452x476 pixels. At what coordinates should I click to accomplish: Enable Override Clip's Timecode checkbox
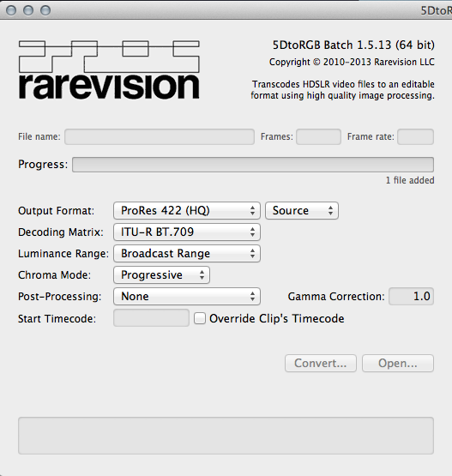pyautogui.click(x=200, y=318)
